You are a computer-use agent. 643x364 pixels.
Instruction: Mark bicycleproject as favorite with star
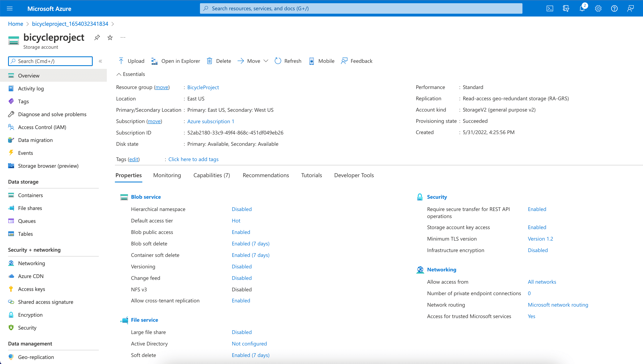coord(110,37)
